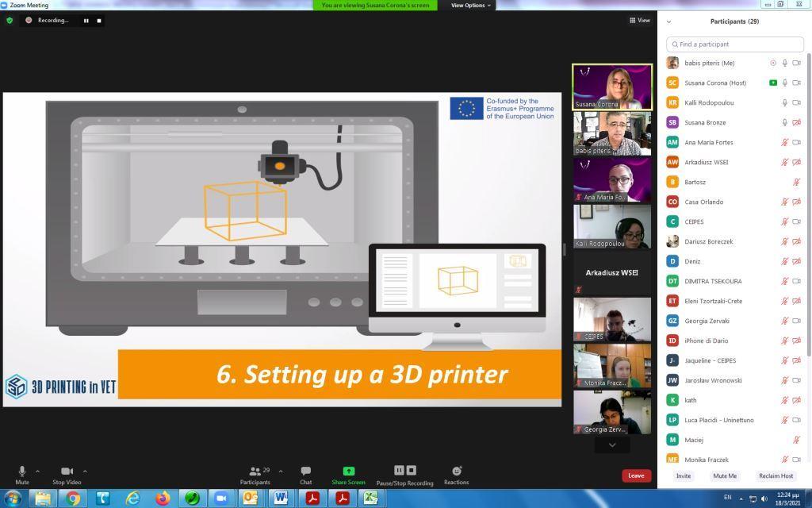
Task: Expand the View Options dropdown
Action: click(471, 5)
